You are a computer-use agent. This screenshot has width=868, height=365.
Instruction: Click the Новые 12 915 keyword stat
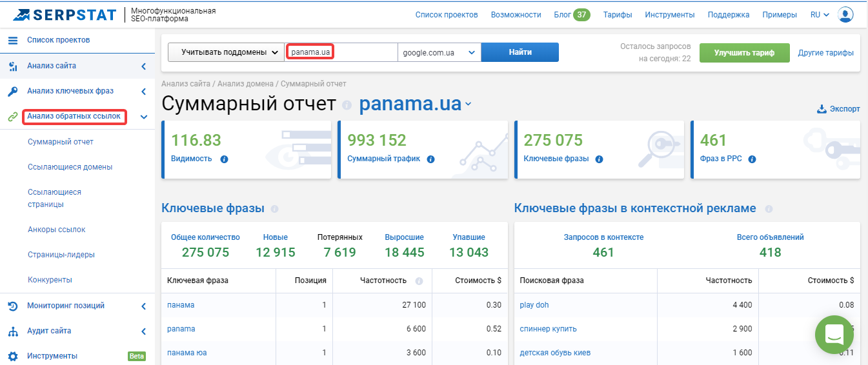pyautogui.click(x=276, y=246)
